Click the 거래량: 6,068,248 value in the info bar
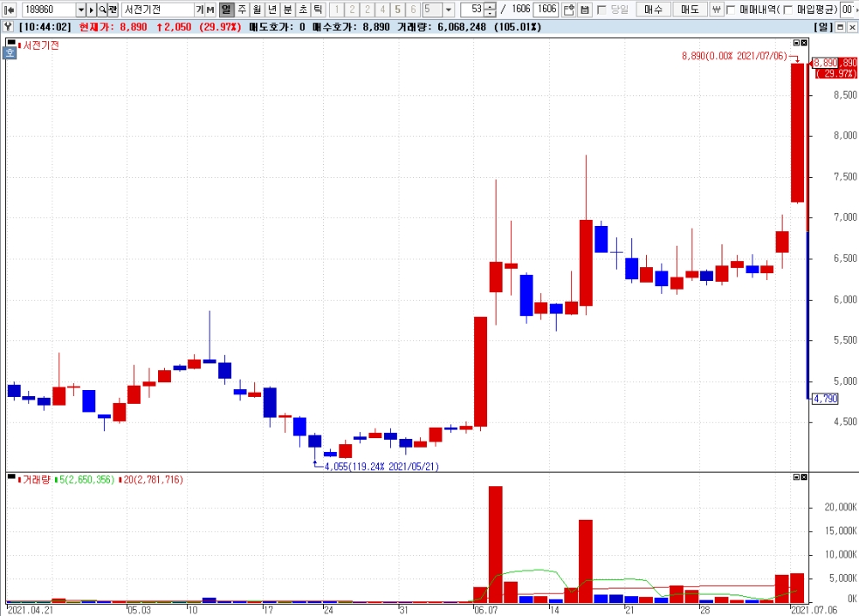Screen dimensions: 859x616 [x=442, y=27]
